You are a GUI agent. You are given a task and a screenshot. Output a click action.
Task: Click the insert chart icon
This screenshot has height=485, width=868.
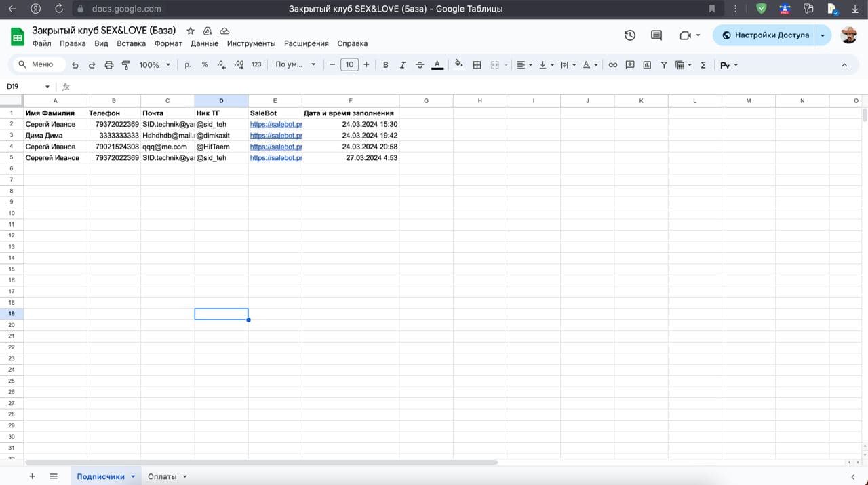(x=647, y=65)
